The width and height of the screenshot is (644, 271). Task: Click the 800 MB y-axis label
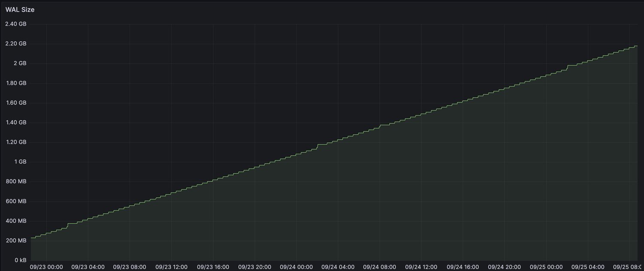pyautogui.click(x=16, y=182)
